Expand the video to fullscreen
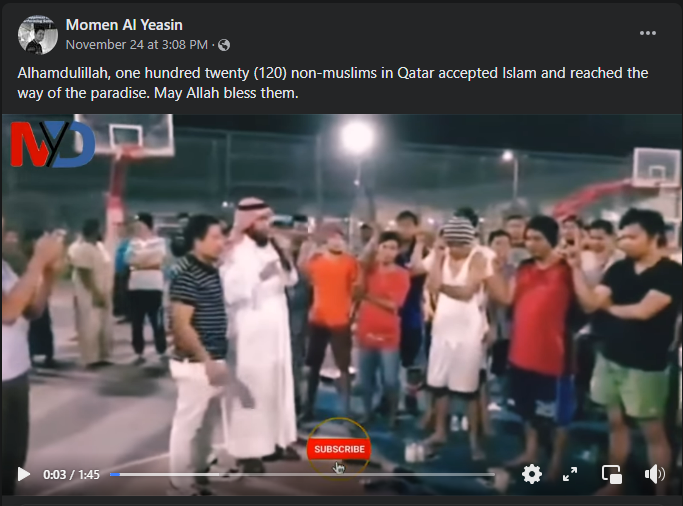Screen dimensions: 683x506 click(570, 474)
